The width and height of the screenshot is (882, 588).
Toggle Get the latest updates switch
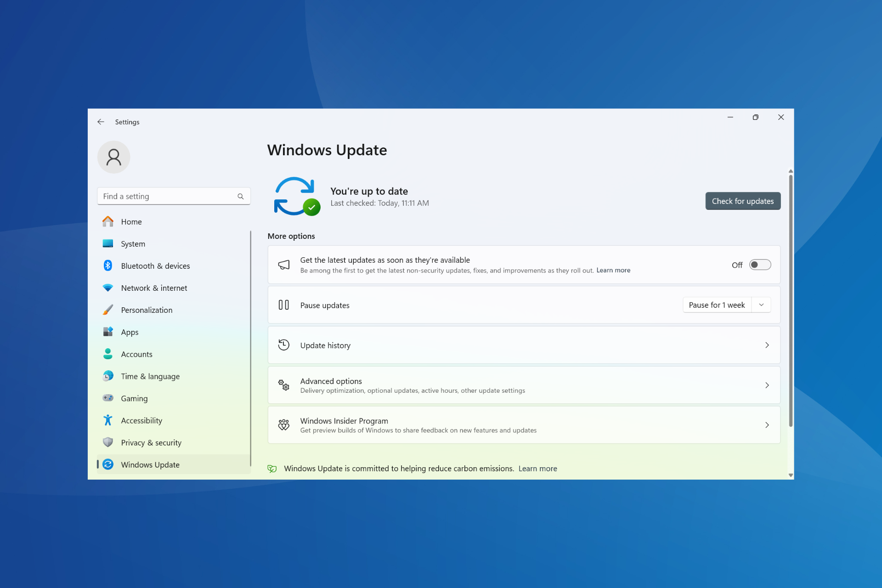point(760,265)
